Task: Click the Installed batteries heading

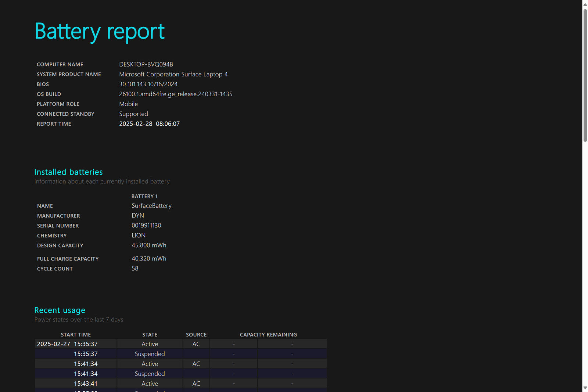Action: pyautogui.click(x=68, y=172)
